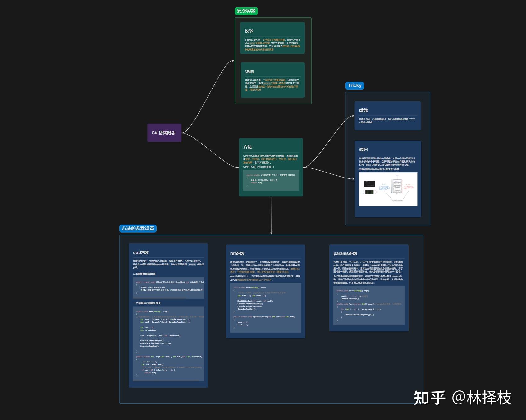Open the "枚举" concept card
The height and width of the screenshot is (420, 526).
click(x=272, y=37)
